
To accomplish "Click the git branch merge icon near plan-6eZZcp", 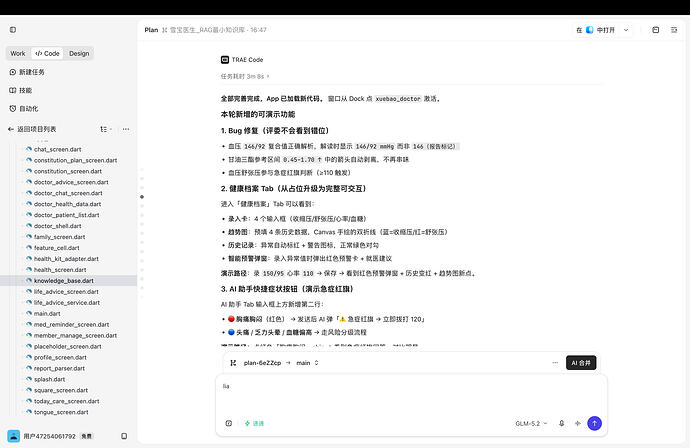I will (x=233, y=363).
